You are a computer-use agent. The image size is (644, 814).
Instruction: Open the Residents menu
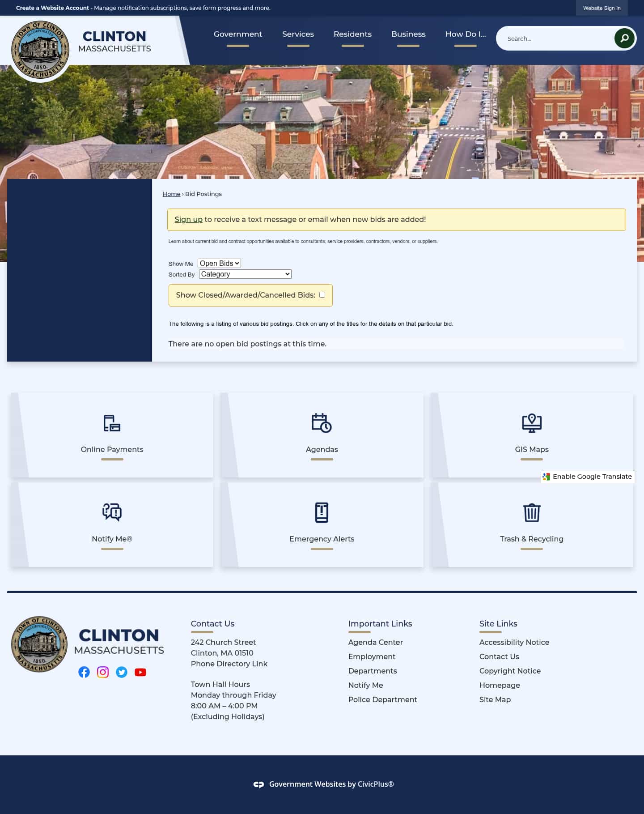click(352, 34)
